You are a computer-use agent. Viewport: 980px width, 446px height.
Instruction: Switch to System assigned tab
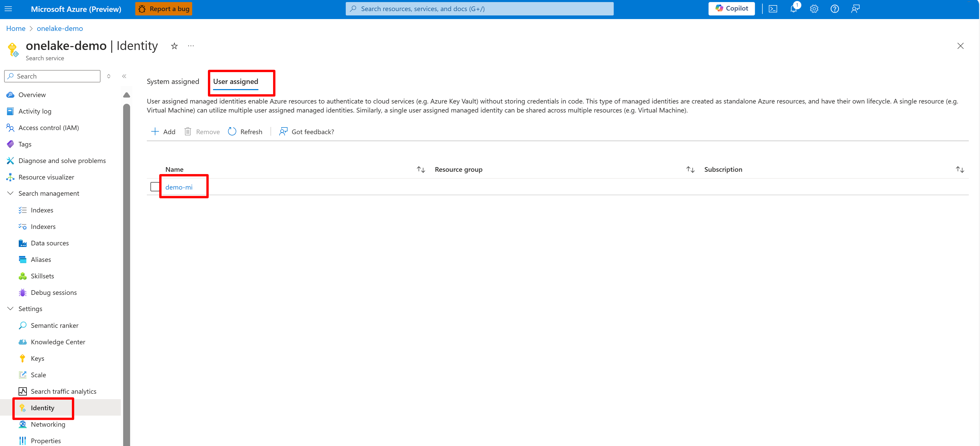[173, 81]
